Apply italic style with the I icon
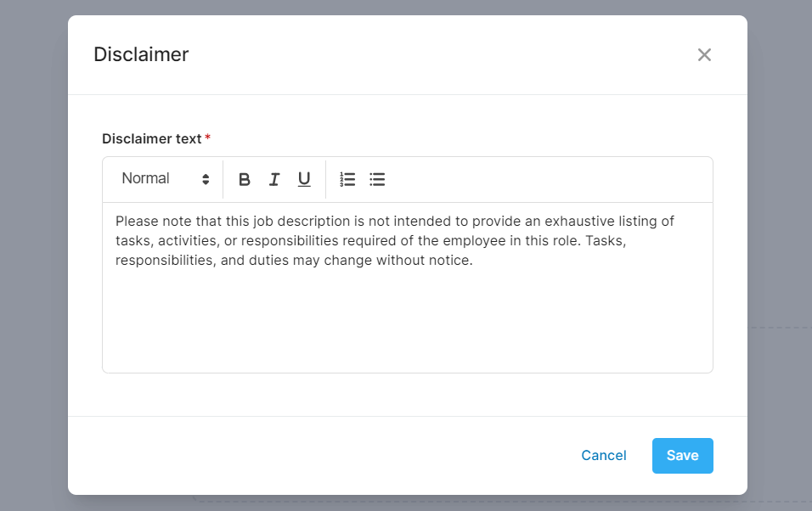 click(x=274, y=179)
